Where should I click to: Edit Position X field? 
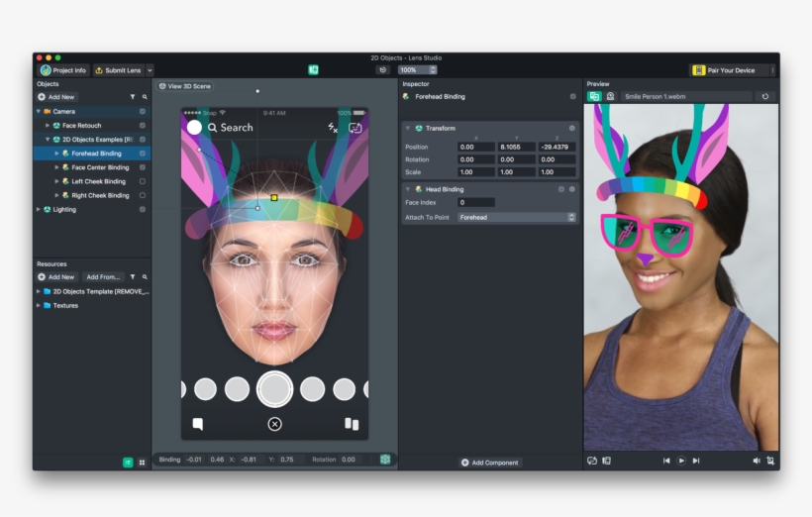pyautogui.click(x=476, y=148)
